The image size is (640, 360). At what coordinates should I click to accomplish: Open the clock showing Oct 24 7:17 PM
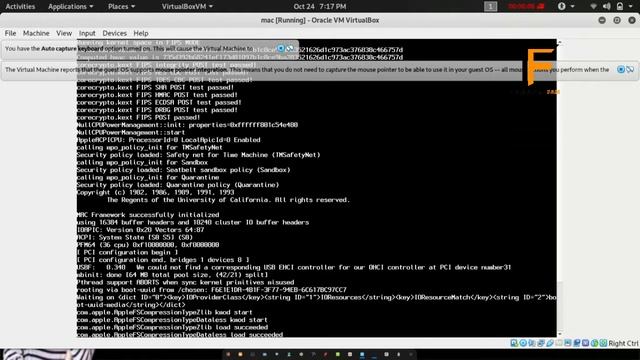point(320,7)
